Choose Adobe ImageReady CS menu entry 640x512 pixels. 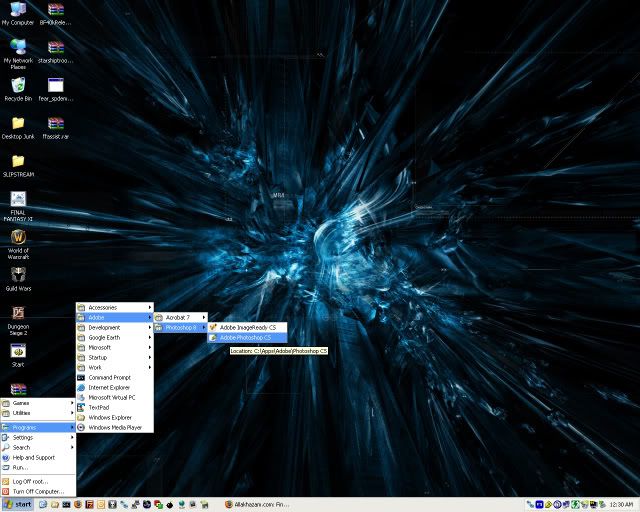(247, 327)
